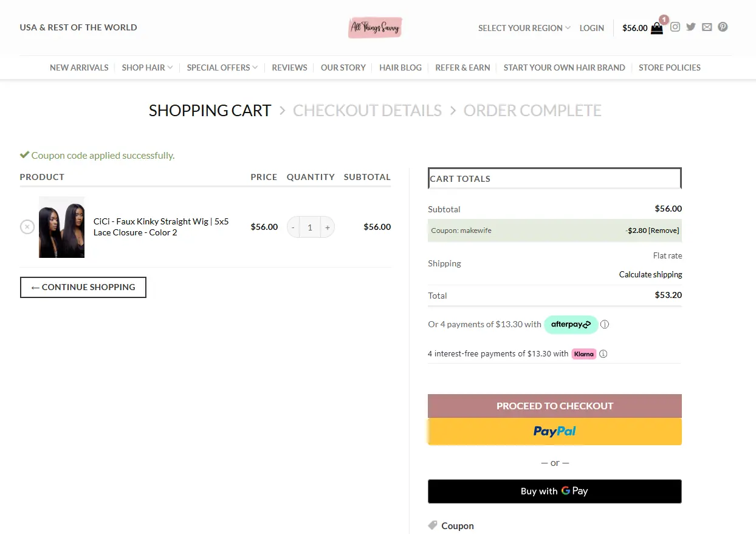Click the All Things Savvy logo
Image resolution: width=756 pixels, height=534 pixels.
point(375,27)
